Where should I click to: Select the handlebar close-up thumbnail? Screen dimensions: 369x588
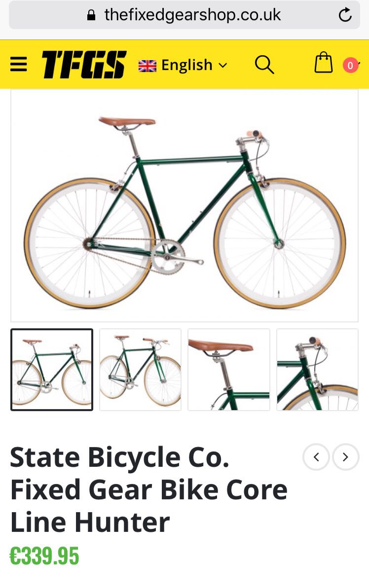click(318, 370)
